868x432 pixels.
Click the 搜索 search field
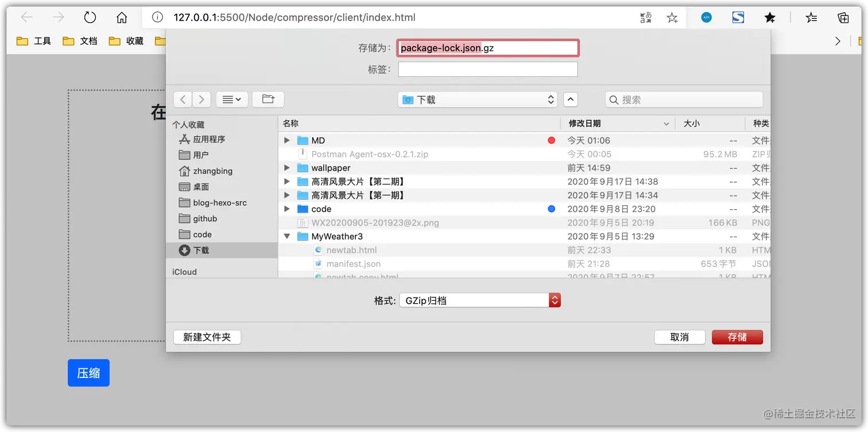[684, 99]
